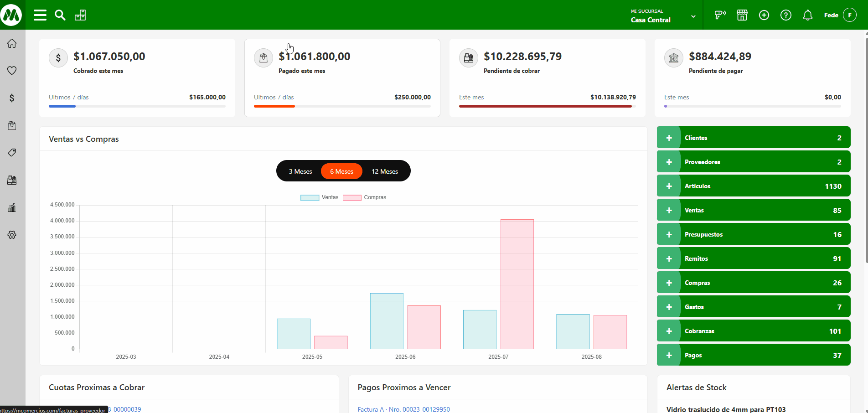Click the price tag sidebar icon
This screenshot has width=868, height=413.
pyautogui.click(x=12, y=153)
